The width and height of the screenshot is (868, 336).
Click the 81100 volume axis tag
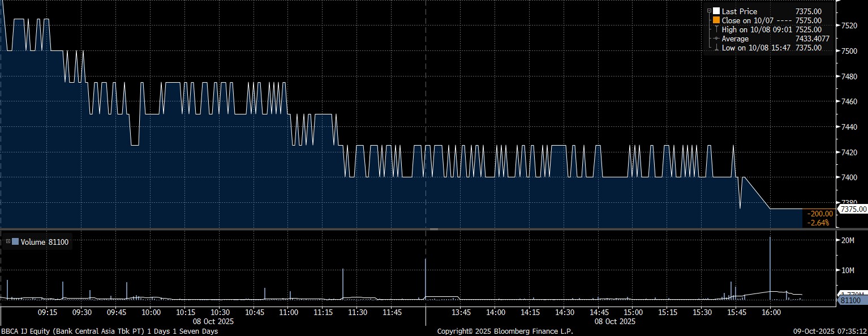[850, 300]
